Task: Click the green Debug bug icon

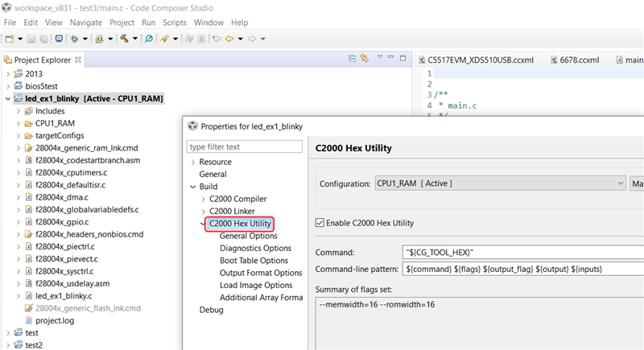Action: point(74,39)
